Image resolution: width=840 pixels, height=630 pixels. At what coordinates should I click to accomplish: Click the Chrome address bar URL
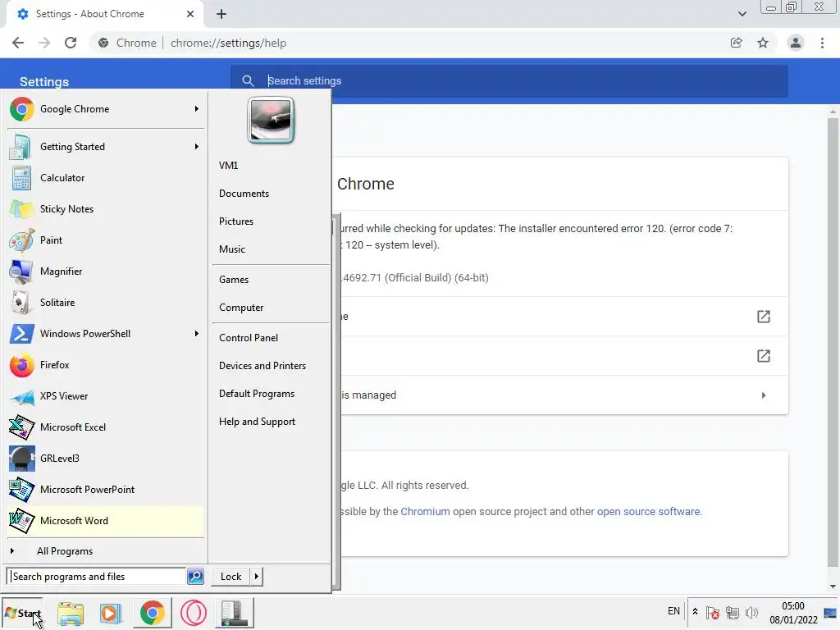click(228, 43)
